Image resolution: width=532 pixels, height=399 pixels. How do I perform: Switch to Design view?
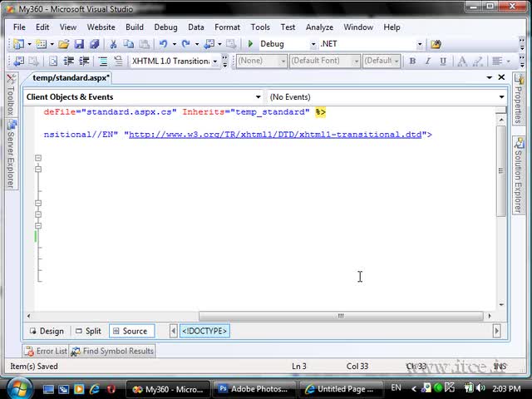47,331
